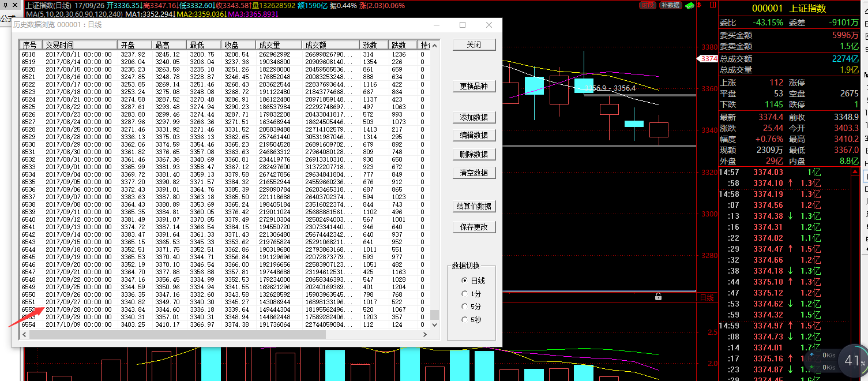Click the 总成交额 2274亿 value
Screen dimensions: 868x381
pyautogui.click(x=845, y=59)
